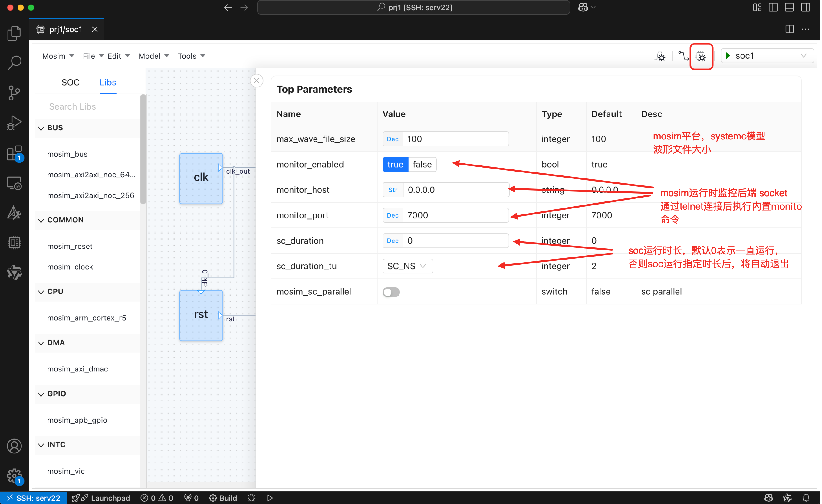The height and width of the screenshot is (504, 822).
Task: Open the Search view in the activity bar
Action: pos(14,63)
